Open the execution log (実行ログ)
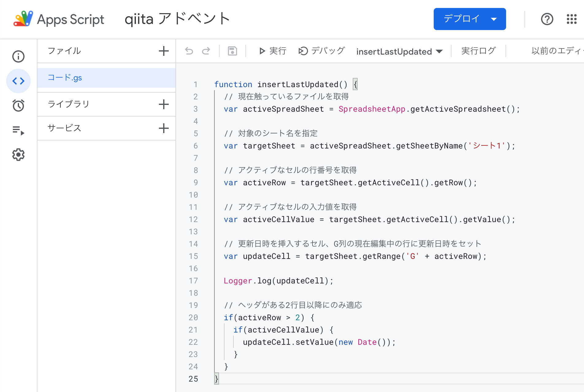Image resolution: width=584 pixels, height=392 pixels. (x=478, y=51)
